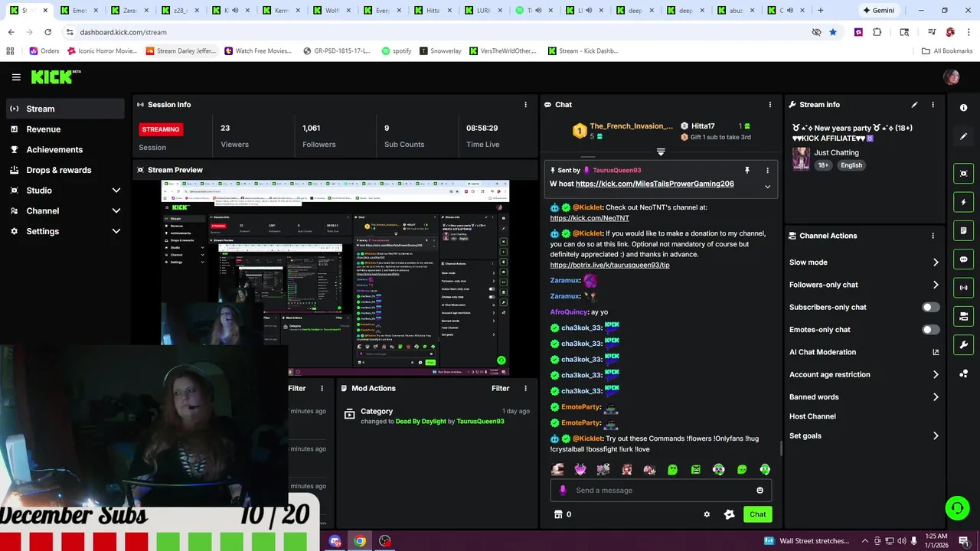980x551 pixels.
Task: Click the pencil edit icon in right sidebar
Action: click(x=963, y=136)
